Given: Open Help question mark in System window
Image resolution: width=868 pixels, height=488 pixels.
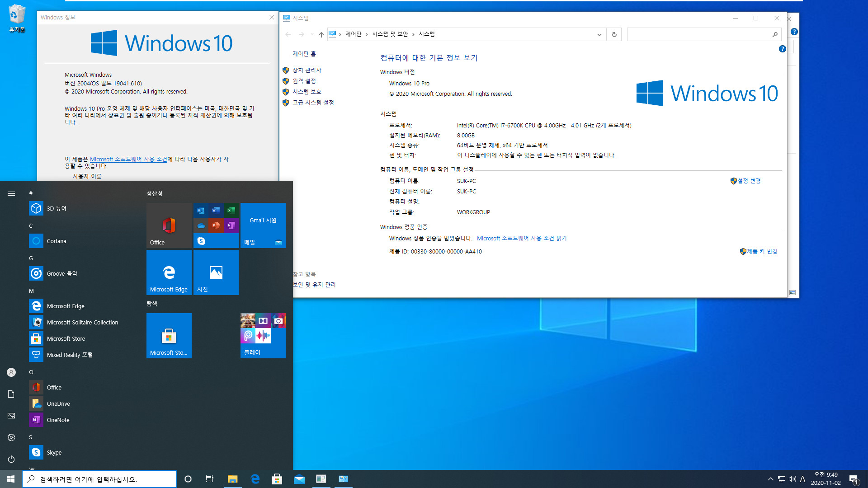Looking at the screenshot, I should click(782, 49).
